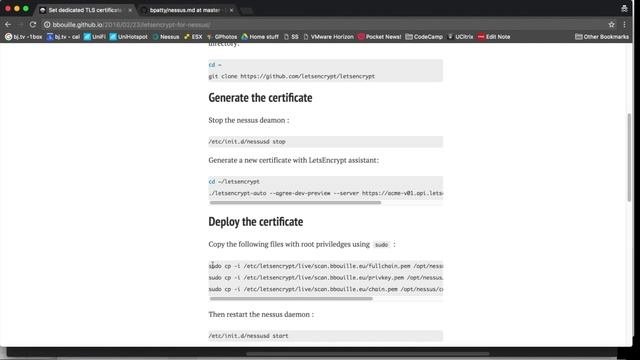Click the sudo cp chain.pem command line

(x=326, y=289)
